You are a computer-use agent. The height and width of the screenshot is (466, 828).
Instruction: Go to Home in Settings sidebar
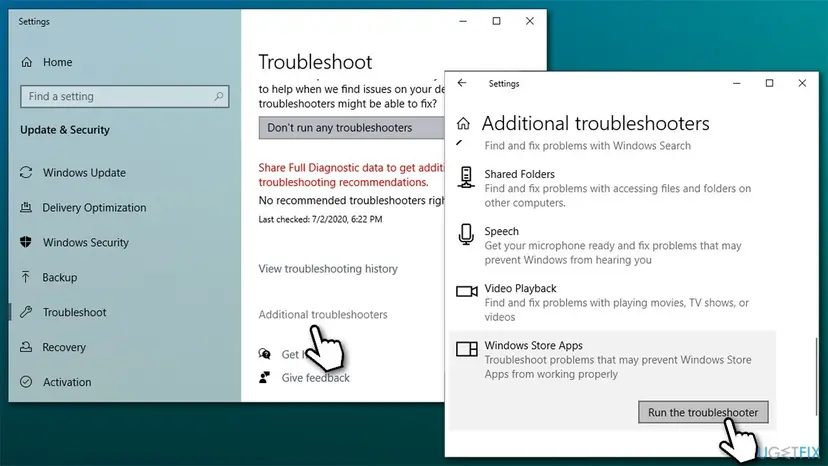[58, 62]
